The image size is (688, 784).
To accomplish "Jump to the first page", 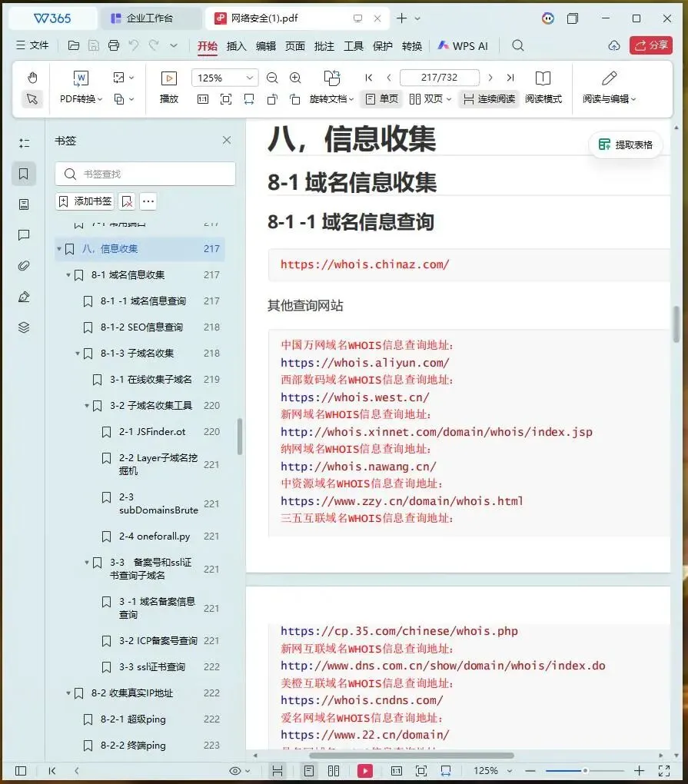I will [x=368, y=78].
